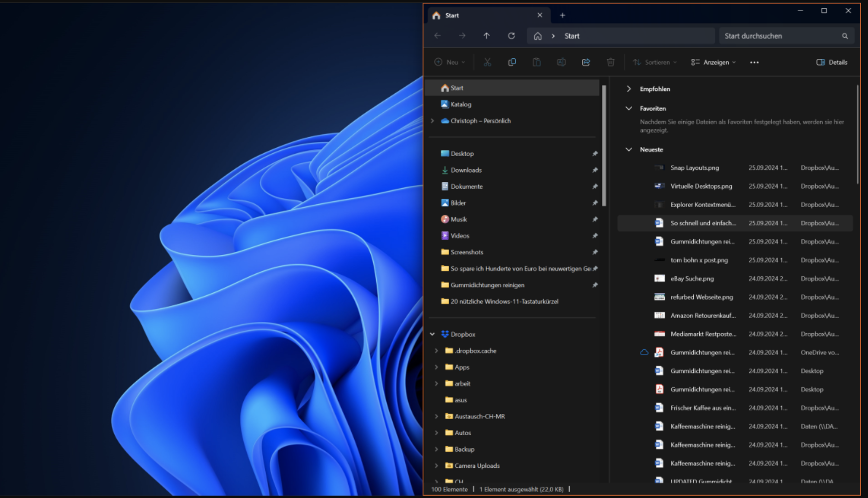Unpin Bilder from the sidebar
The height and width of the screenshot is (498, 868).
pos(595,202)
